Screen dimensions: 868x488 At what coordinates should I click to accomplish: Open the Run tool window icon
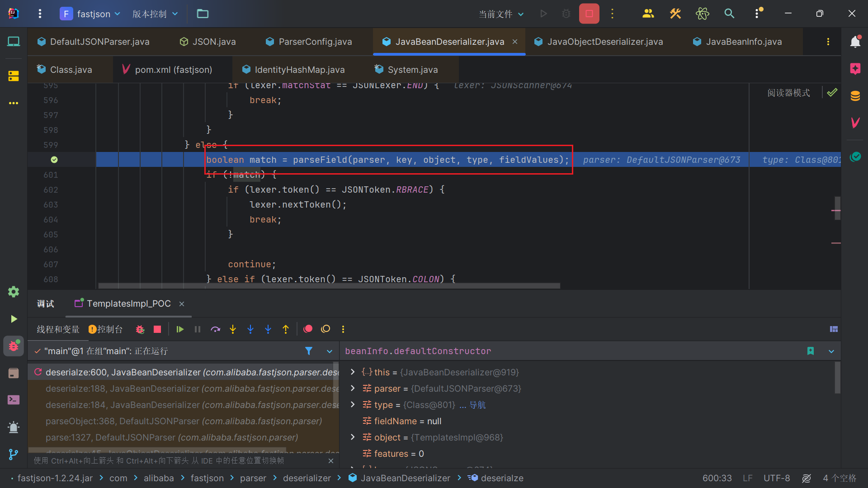(14, 319)
